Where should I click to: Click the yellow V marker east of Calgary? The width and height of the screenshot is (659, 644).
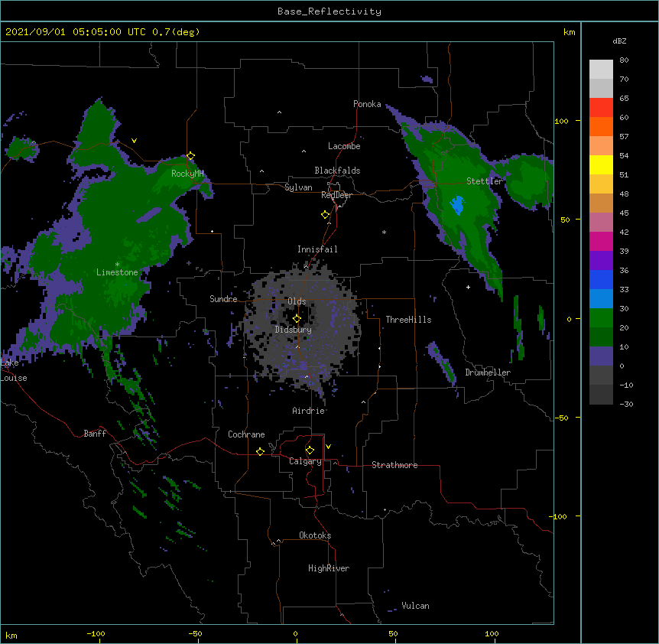(x=328, y=447)
